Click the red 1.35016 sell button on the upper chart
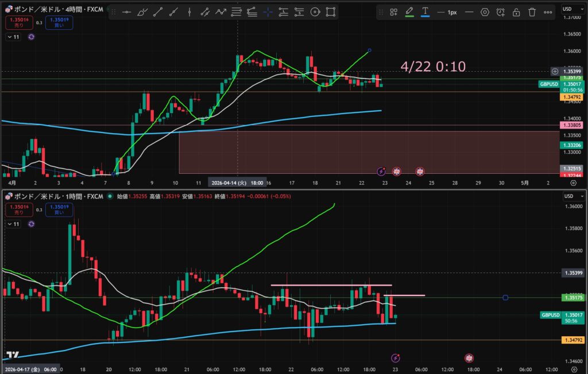This screenshot has width=588, height=374. click(x=19, y=22)
